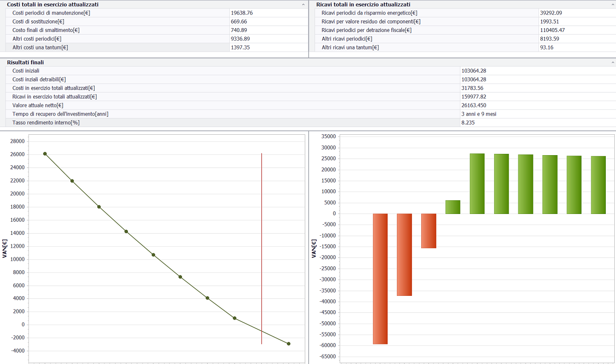
Task: Select the Altri ricavi una tantum row label
Action: tap(350, 47)
